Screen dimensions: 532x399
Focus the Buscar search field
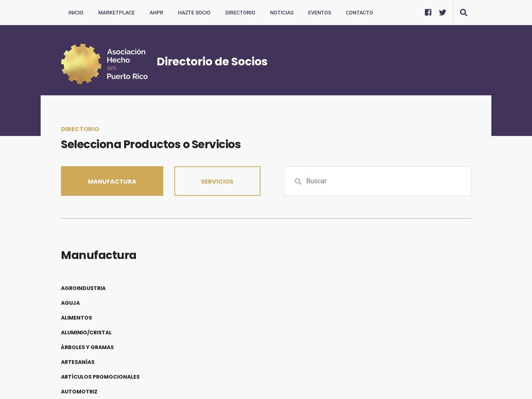tap(377, 181)
